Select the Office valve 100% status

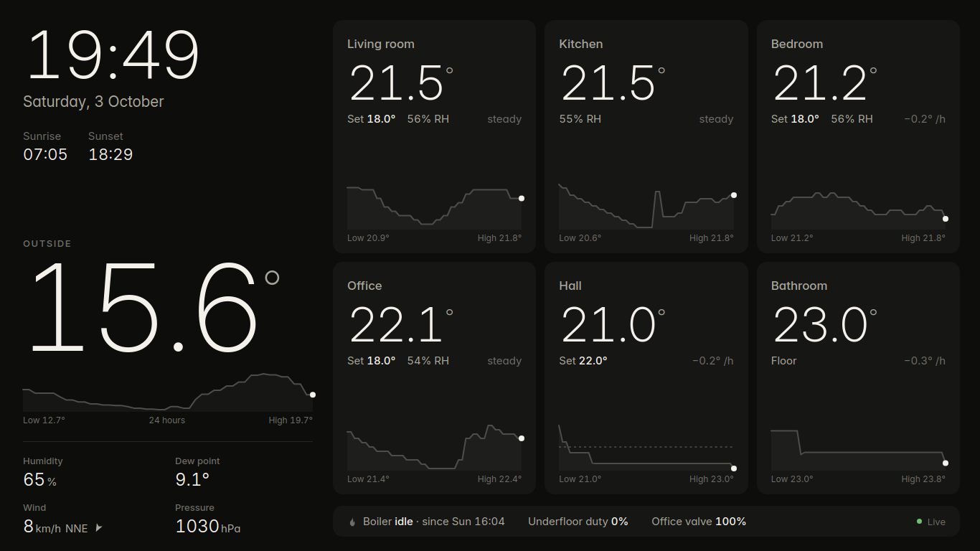pos(699,522)
